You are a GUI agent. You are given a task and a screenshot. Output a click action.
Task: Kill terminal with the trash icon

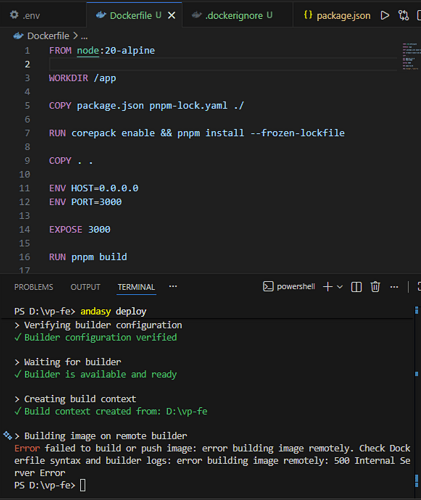375,287
